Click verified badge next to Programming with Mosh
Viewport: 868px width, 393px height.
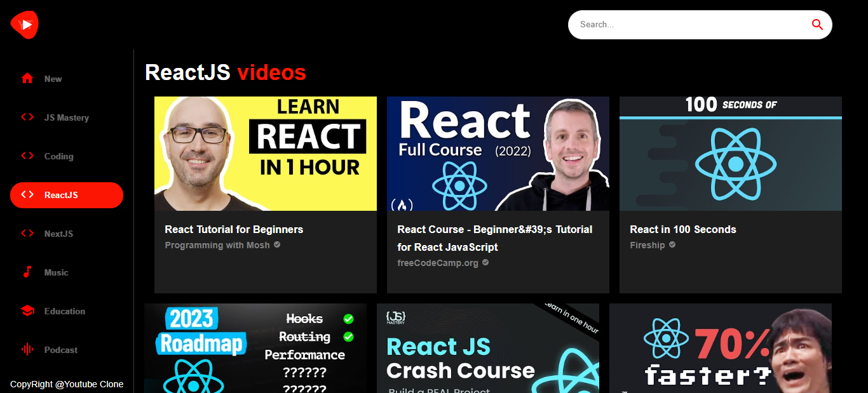tap(277, 244)
